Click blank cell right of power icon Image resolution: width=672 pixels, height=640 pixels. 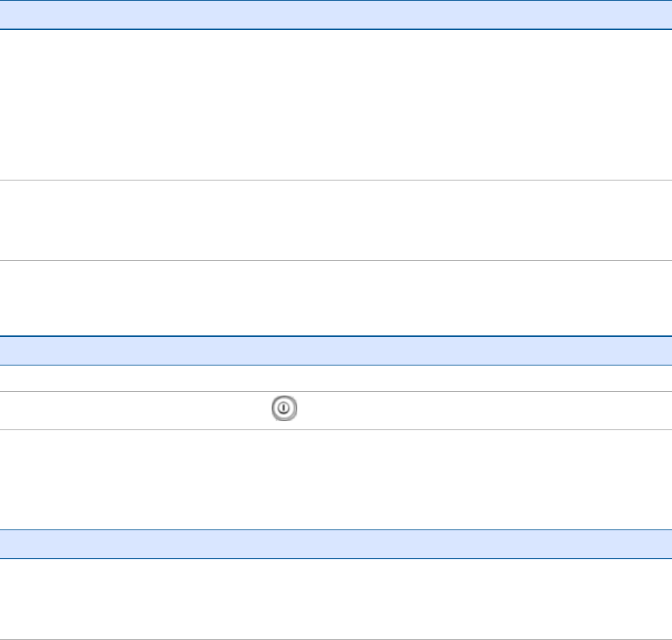(482, 410)
